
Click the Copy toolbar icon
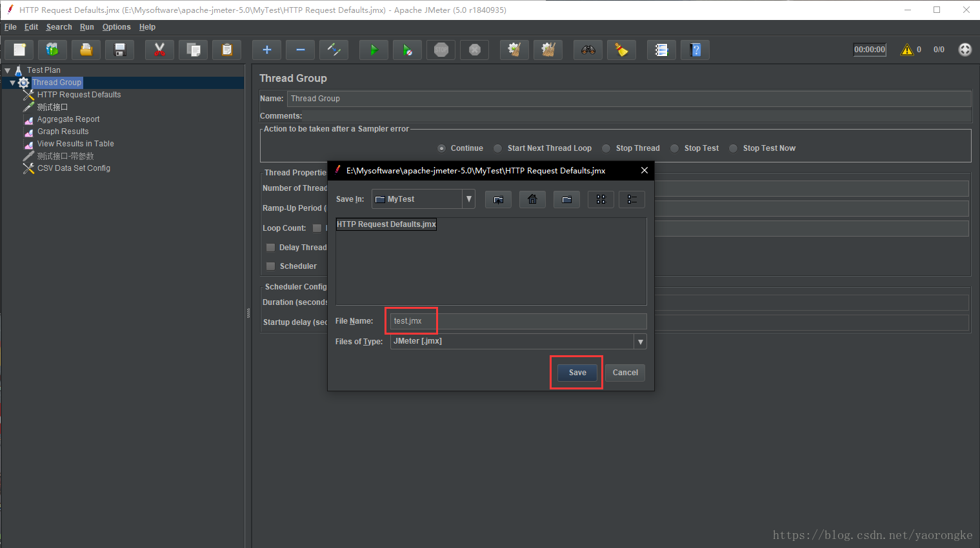[x=193, y=50]
